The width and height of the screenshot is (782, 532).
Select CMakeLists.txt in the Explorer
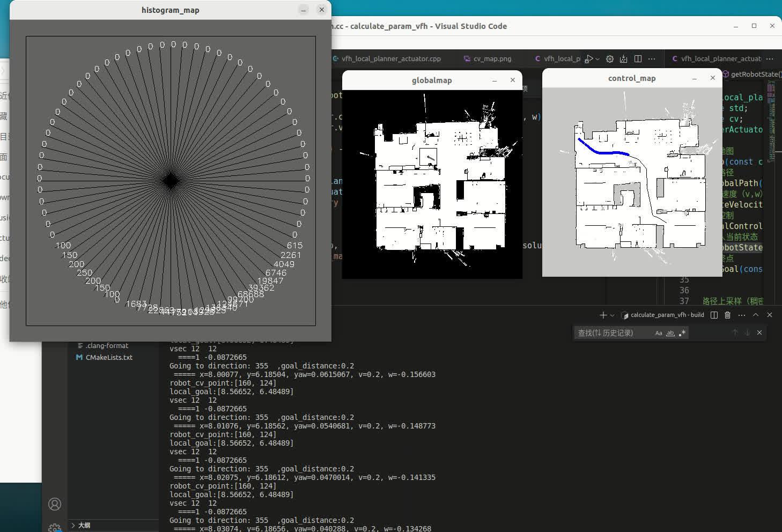108,357
